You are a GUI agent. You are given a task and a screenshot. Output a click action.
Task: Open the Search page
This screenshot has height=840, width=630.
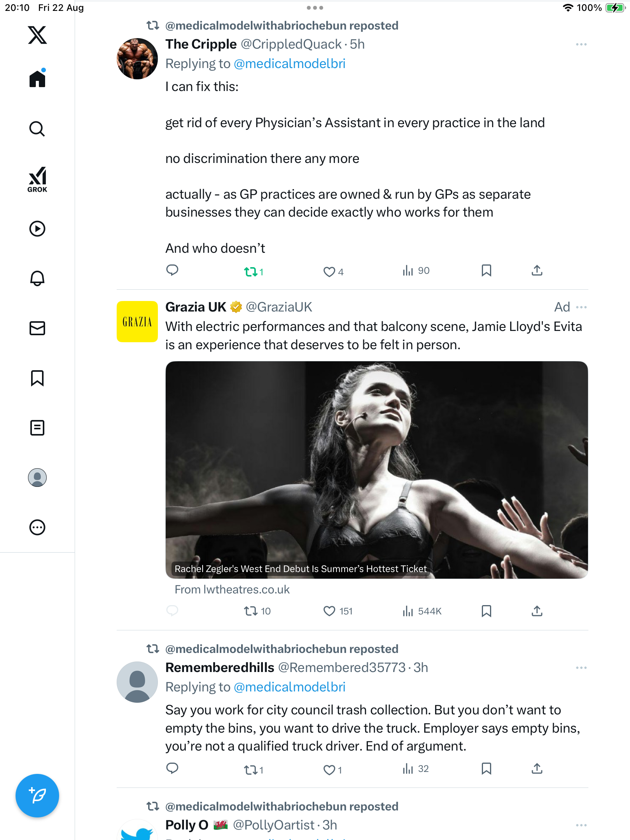click(x=37, y=129)
